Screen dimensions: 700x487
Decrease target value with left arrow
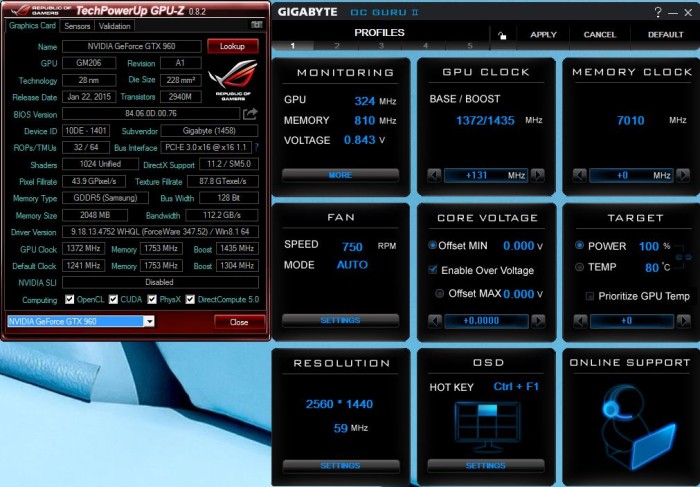[x=580, y=321]
